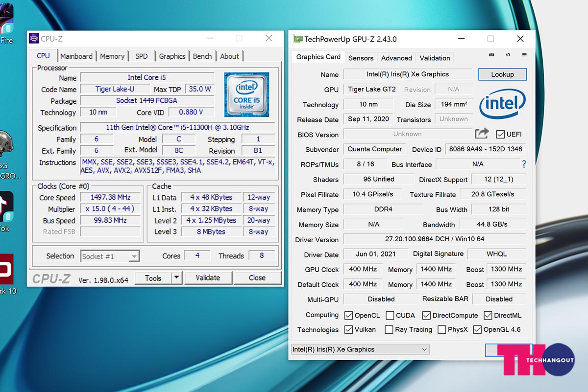Click the Intel Core i5 logo badge
588x392 pixels.
(246, 94)
